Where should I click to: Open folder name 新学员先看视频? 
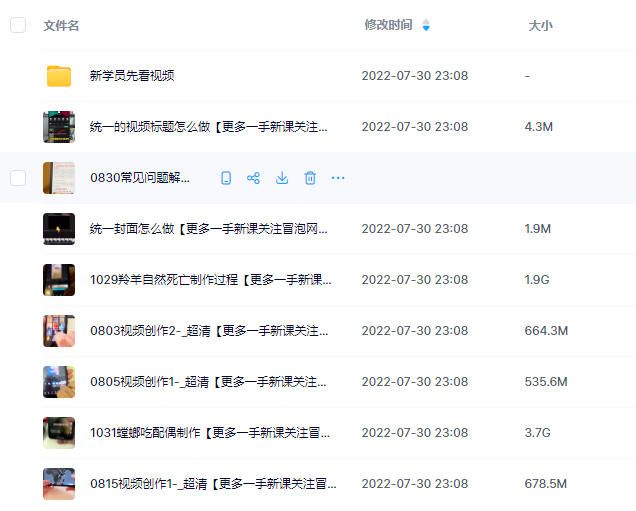pos(132,76)
